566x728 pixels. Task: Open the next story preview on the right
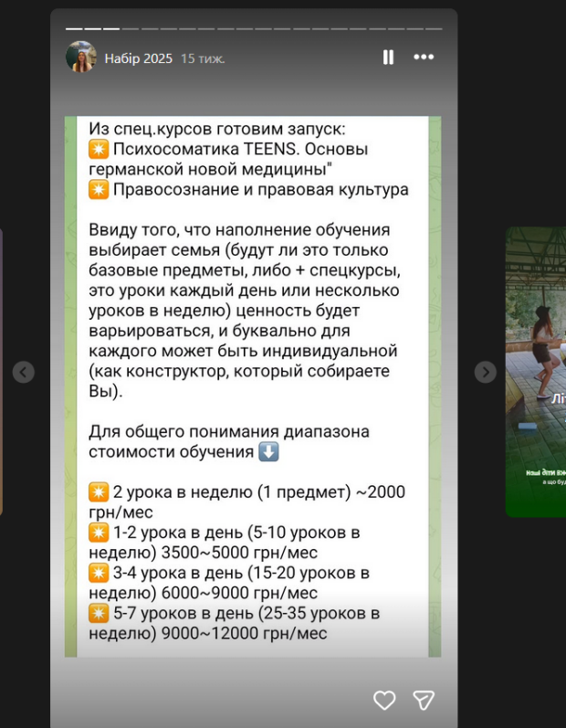click(537, 372)
